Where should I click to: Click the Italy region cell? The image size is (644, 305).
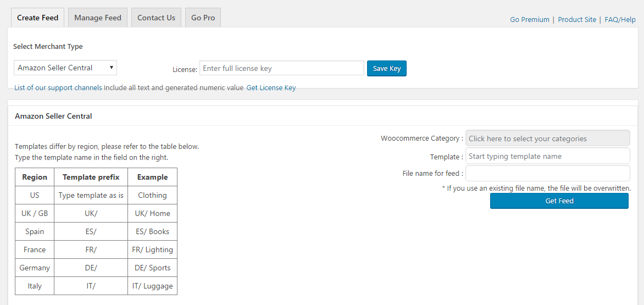(35, 286)
